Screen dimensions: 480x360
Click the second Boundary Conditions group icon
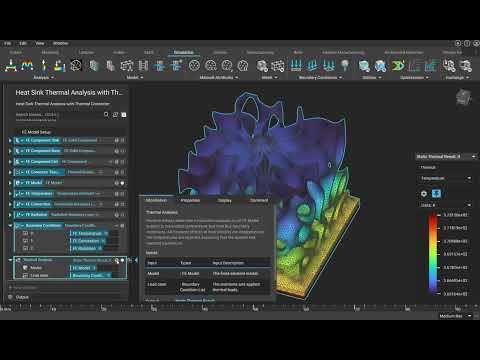(x=312, y=65)
